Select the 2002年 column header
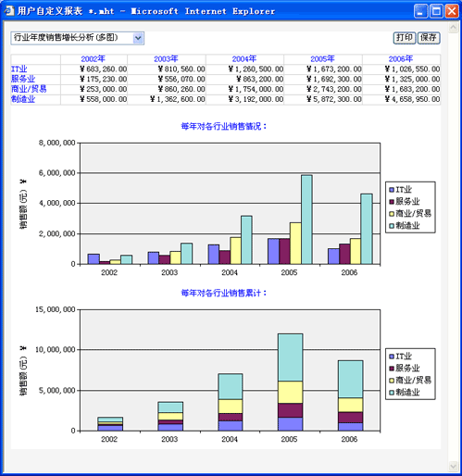The image size is (462, 476). [x=94, y=58]
